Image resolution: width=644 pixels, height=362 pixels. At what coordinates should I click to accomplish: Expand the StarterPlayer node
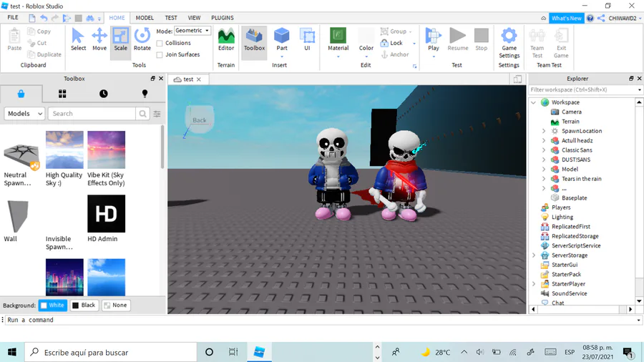(534, 284)
